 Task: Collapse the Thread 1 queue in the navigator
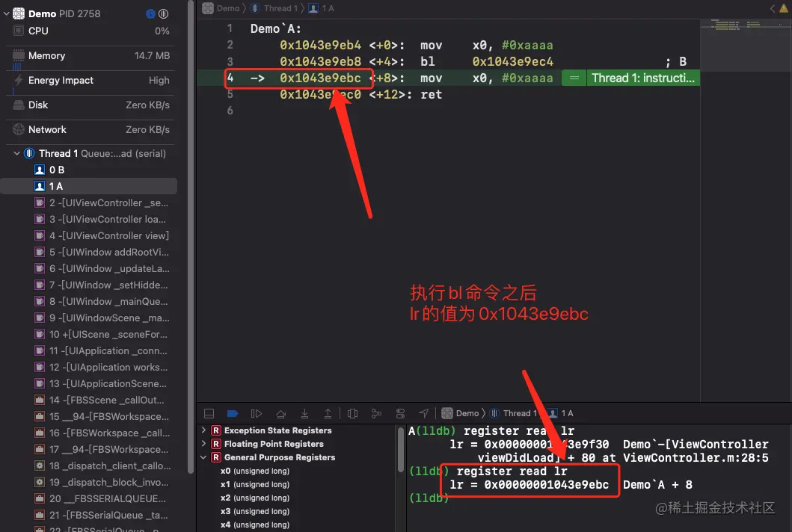16,153
